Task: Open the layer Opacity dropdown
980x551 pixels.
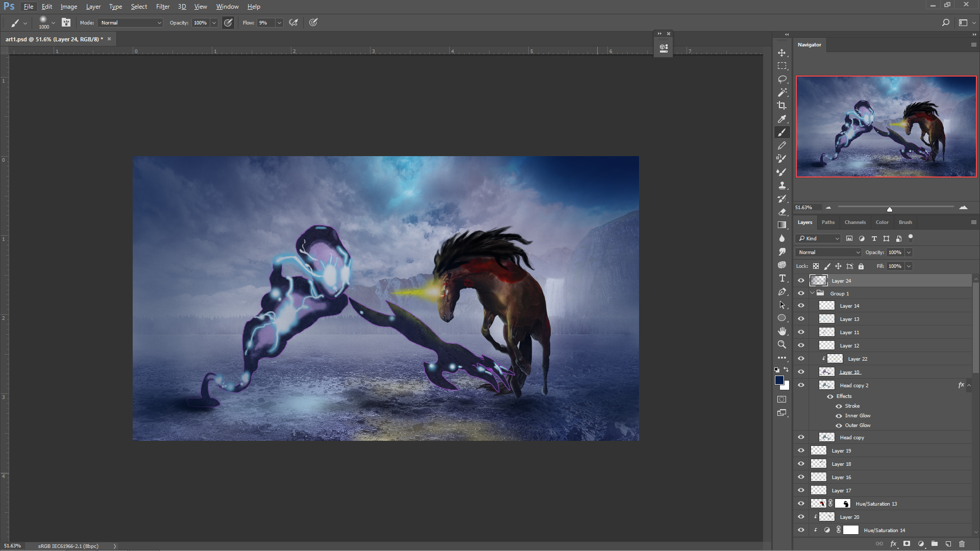Action: point(909,253)
